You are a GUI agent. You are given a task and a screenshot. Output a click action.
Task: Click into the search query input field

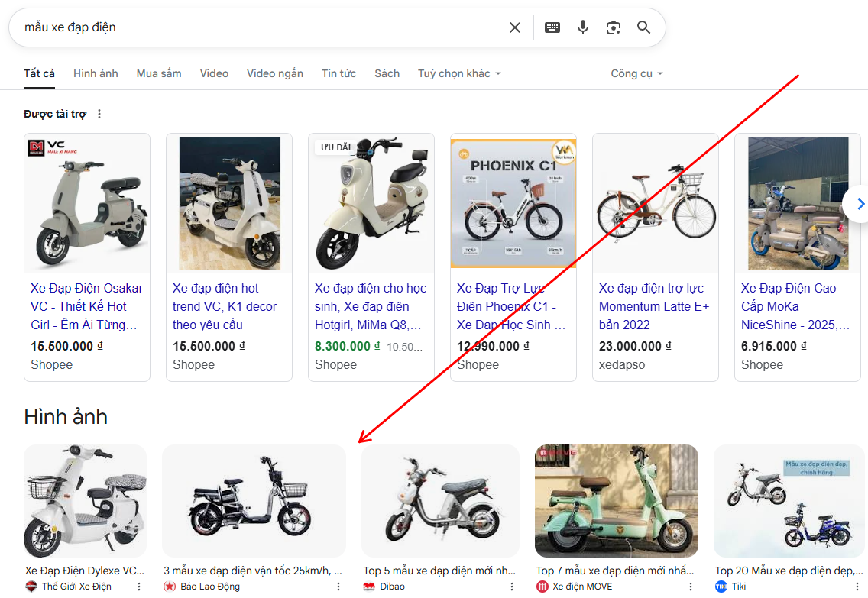pyautogui.click(x=261, y=27)
